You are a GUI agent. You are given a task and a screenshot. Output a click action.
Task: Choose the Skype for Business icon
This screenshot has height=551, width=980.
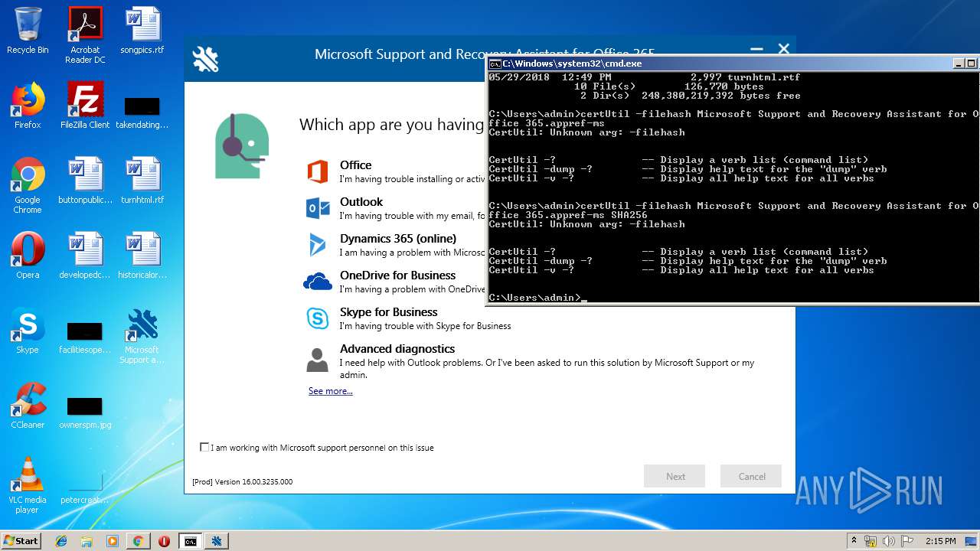(x=317, y=318)
